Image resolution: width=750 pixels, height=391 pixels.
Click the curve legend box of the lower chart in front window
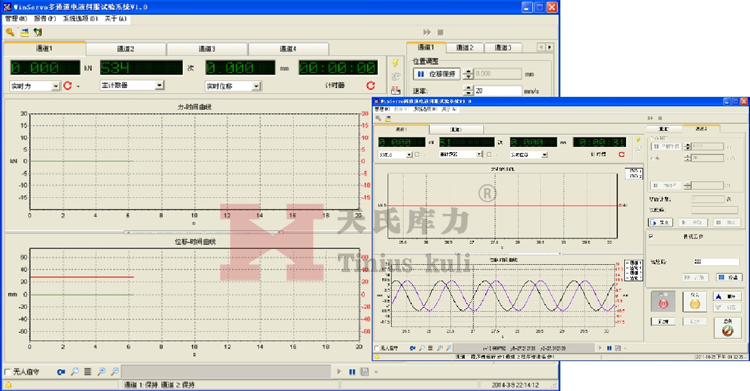point(634,270)
